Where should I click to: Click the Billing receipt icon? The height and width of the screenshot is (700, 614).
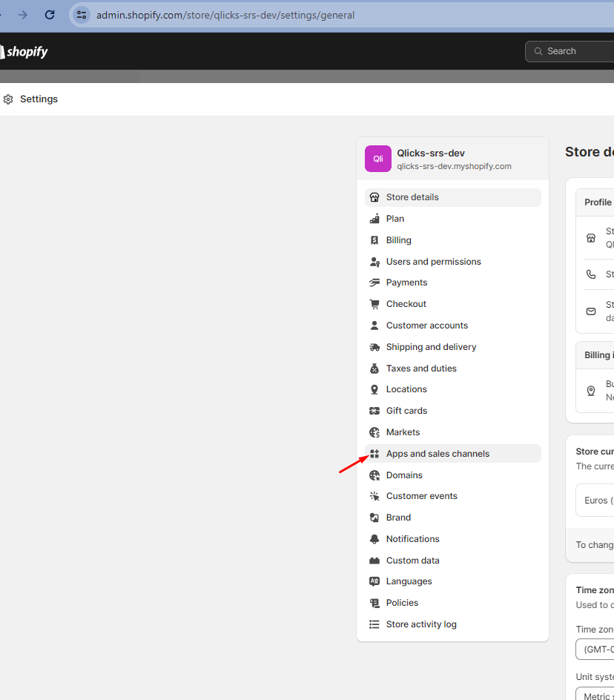tap(374, 240)
